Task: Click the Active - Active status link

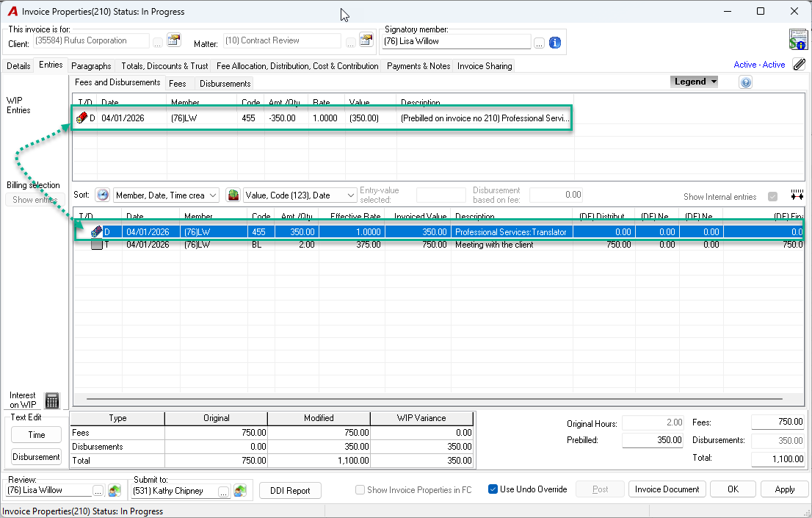Action: (759, 65)
